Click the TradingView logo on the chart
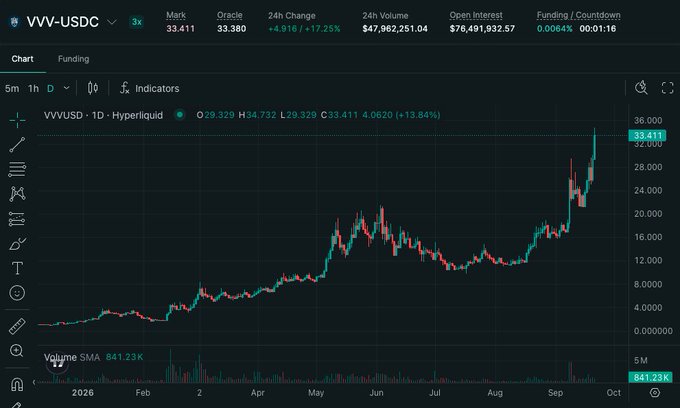This screenshot has width=680, height=408. (57, 363)
